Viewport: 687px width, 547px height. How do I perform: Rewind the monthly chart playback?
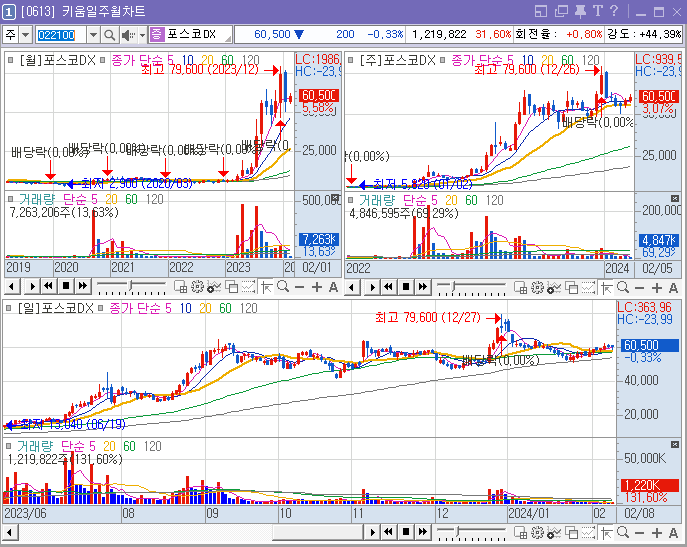(x=49, y=287)
